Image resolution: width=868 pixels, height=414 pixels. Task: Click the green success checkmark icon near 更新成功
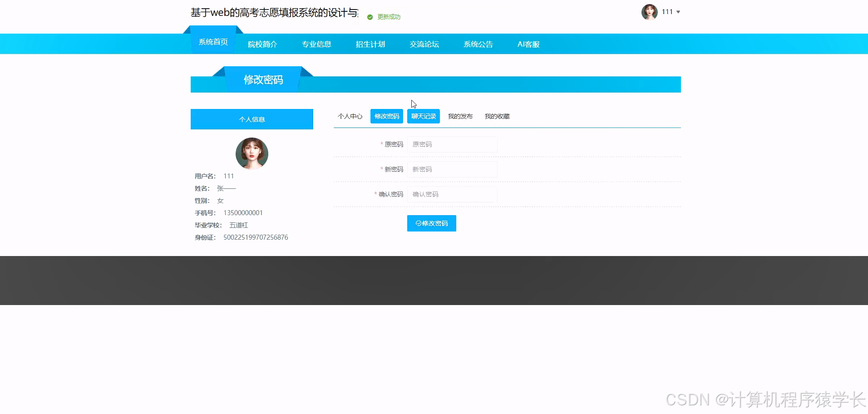(x=369, y=18)
